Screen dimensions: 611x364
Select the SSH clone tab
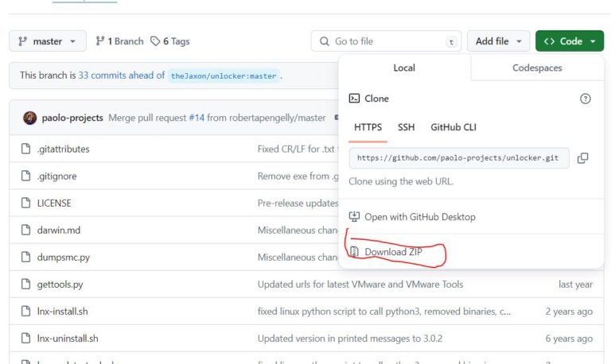406,127
